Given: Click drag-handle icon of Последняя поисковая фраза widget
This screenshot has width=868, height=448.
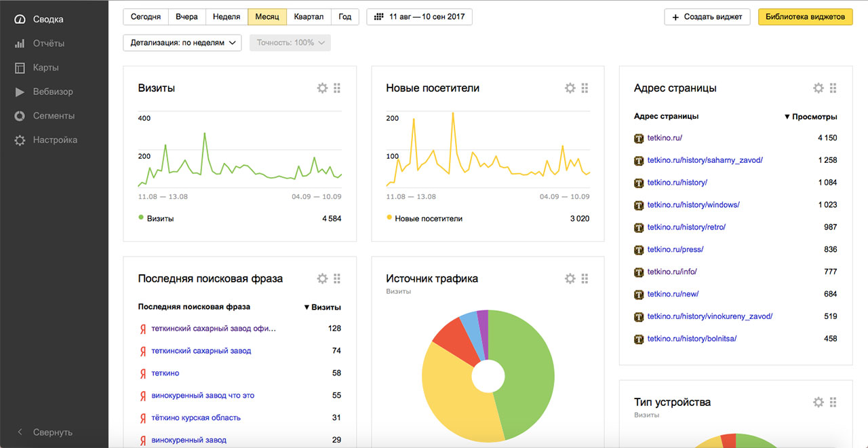Looking at the screenshot, I should [x=337, y=278].
